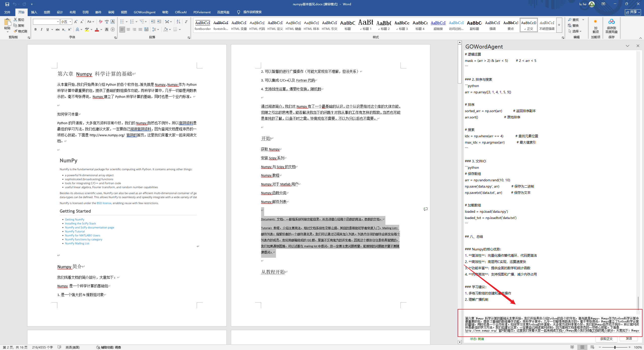Click the Sort A-Z paragraph icon
The width and height of the screenshot is (644, 350).
click(x=178, y=22)
